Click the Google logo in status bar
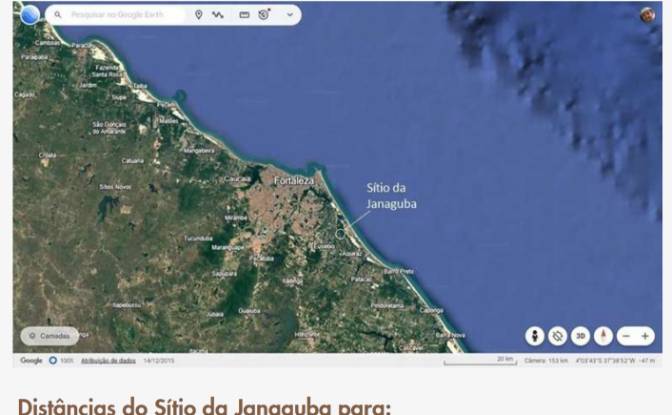The image size is (672, 415). (31, 361)
